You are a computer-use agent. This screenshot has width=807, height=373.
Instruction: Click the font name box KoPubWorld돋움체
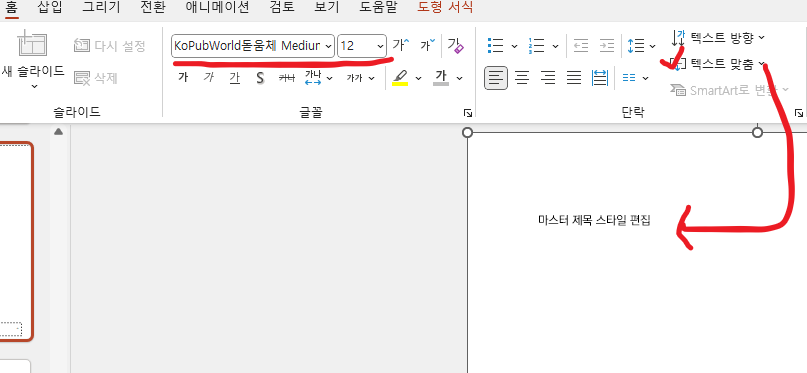pyautogui.click(x=247, y=46)
